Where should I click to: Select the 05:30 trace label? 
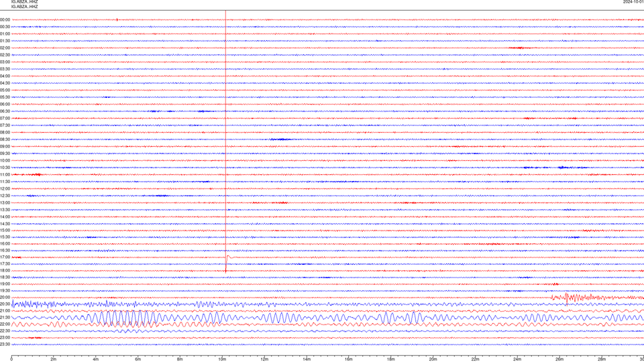coord(5,97)
